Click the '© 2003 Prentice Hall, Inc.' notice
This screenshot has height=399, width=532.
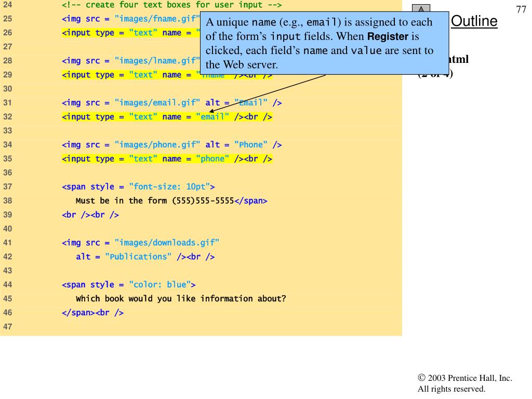tap(465, 378)
